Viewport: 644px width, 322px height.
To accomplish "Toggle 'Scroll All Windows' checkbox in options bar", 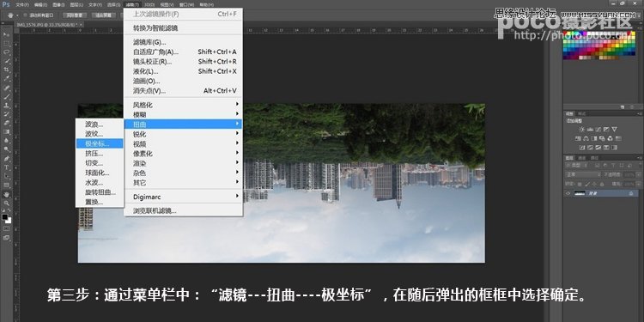I will (25, 15).
